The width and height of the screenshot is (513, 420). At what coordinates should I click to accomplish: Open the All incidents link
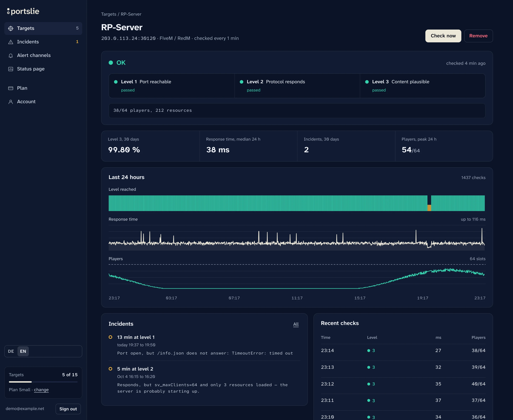[x=296, y=324]
